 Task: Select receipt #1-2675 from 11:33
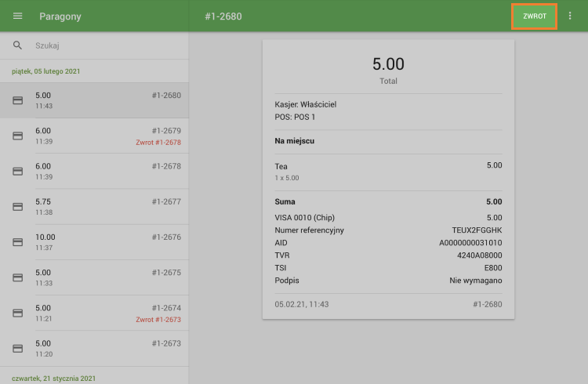(102, 277)
